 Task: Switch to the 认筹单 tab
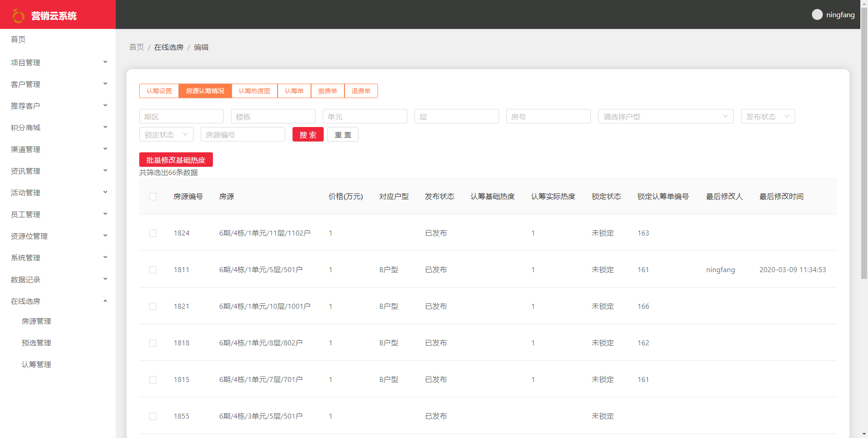coord(294,91)
